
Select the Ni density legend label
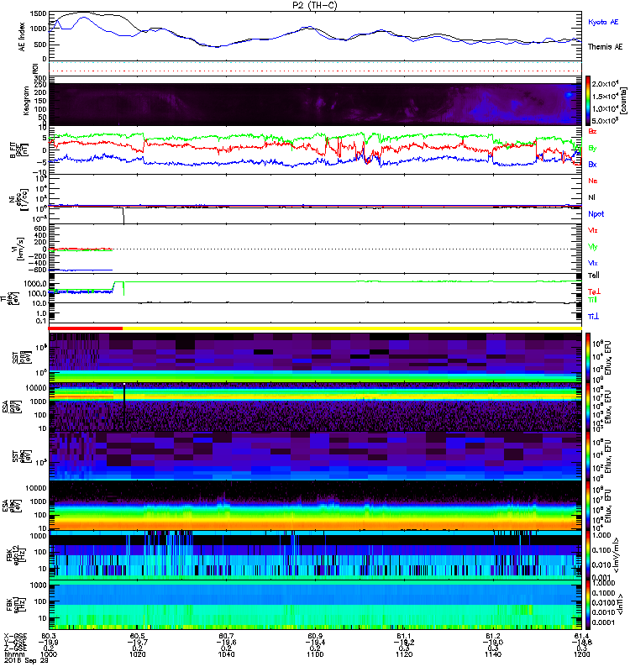(x=592, y=197)
